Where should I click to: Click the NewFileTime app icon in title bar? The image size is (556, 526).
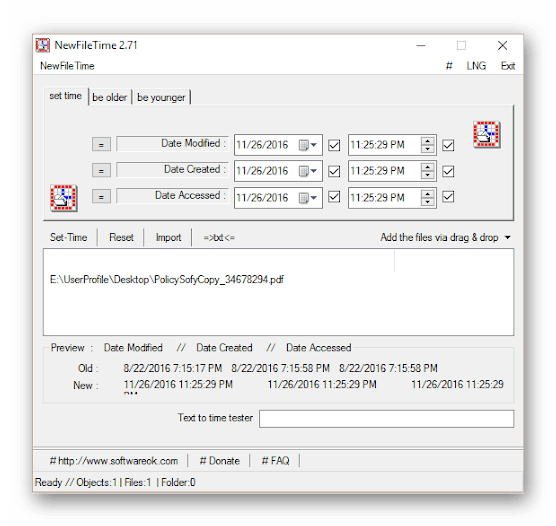[x=43, y=45]
